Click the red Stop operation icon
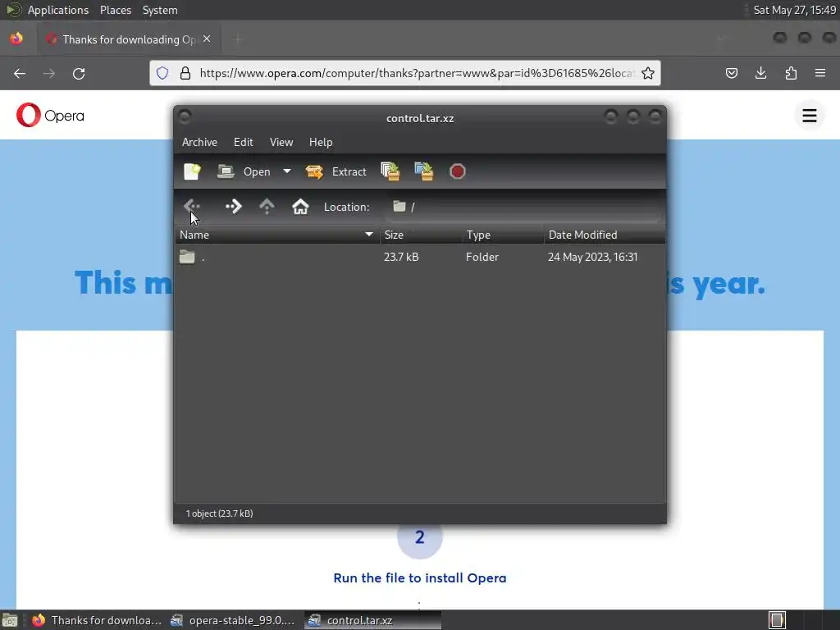The image size is (840, 630). pyautogui.click(x=458, y=171)
